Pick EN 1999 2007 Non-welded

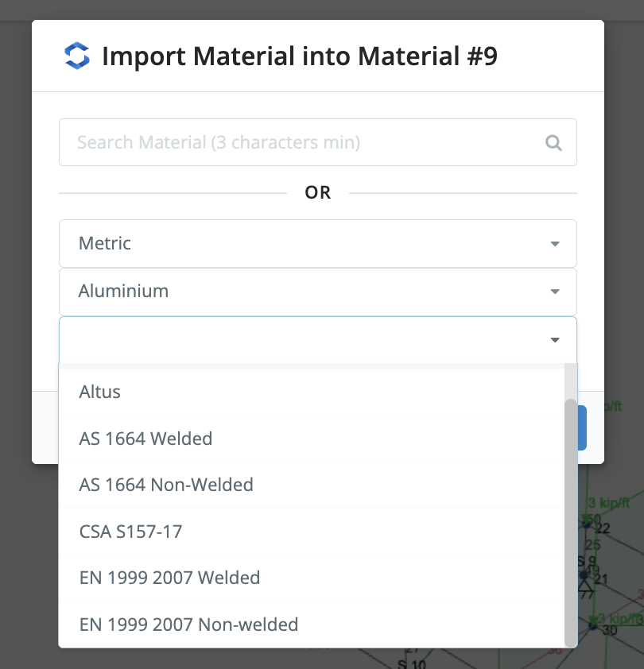(x=312, y=625)
